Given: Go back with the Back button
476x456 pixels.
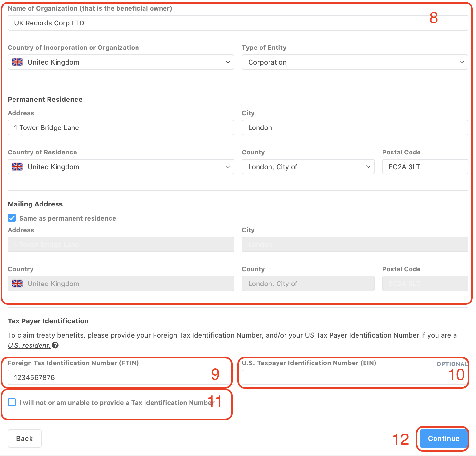Looking at the screenshot, I should point(25,438).
